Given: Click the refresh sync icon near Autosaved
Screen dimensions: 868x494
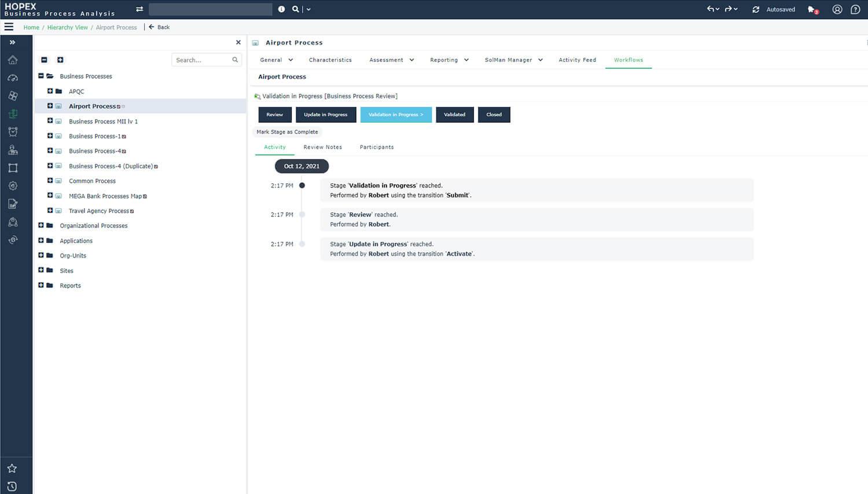Looking at the screenshot, I should (756, 9).
